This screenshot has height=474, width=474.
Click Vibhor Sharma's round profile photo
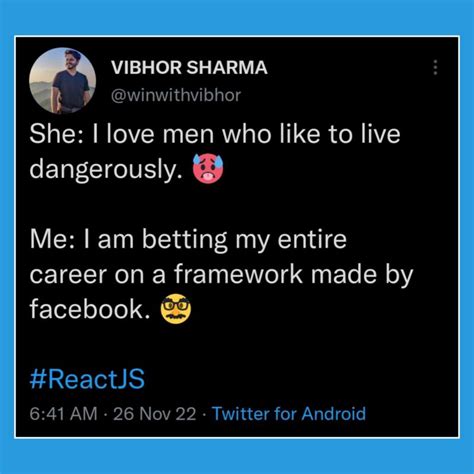pos(63,81)
